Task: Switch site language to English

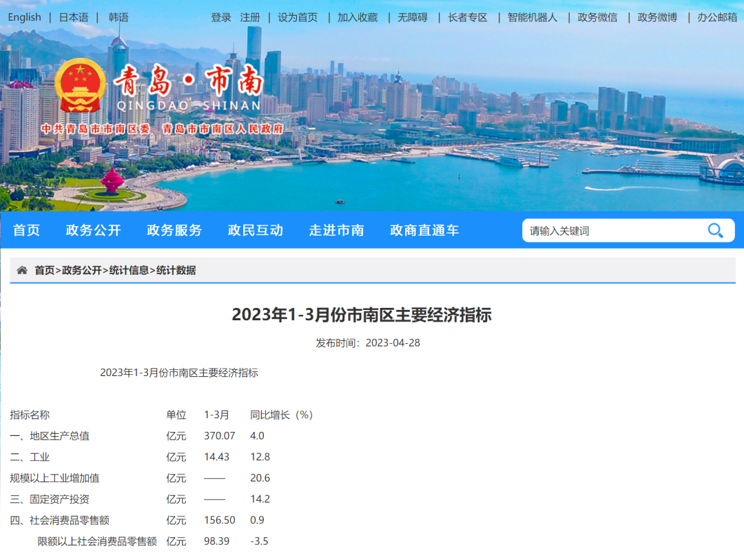Action: (x=25, y=17)
